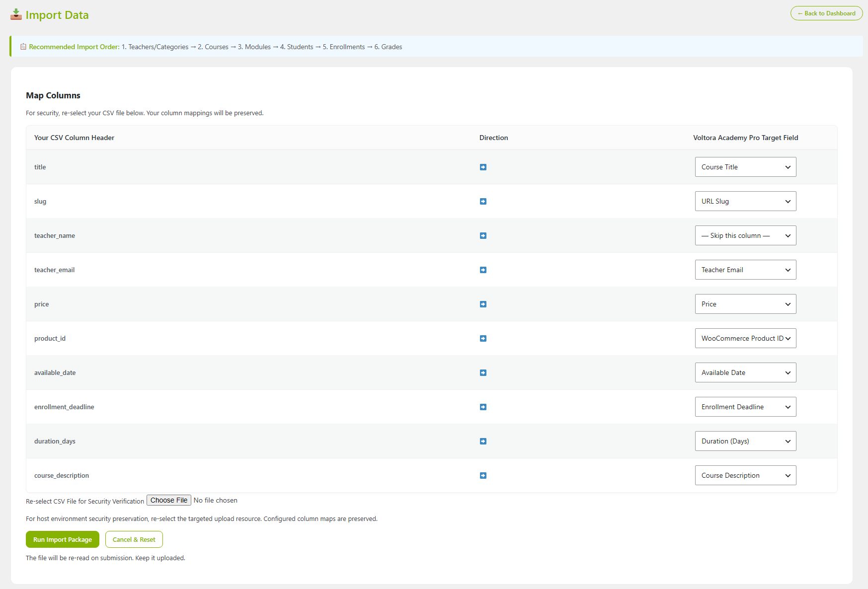Click Your CSV Column Header column title

74,138
